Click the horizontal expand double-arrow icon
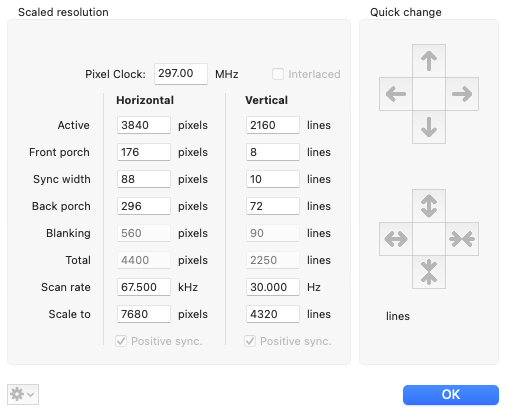511x413 pixels. pos(396,239)
